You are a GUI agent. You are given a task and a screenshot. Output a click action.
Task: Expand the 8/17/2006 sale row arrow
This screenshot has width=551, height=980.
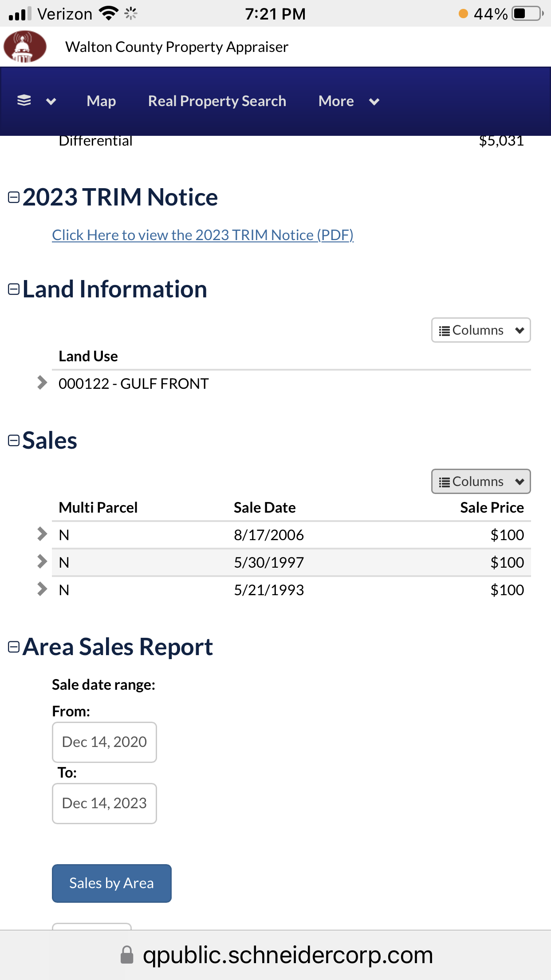42,534
